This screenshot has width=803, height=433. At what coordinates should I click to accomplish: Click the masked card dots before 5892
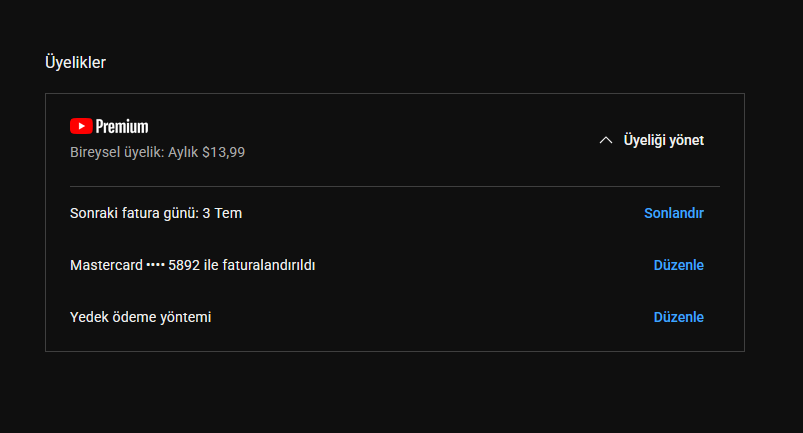(155, 265)
